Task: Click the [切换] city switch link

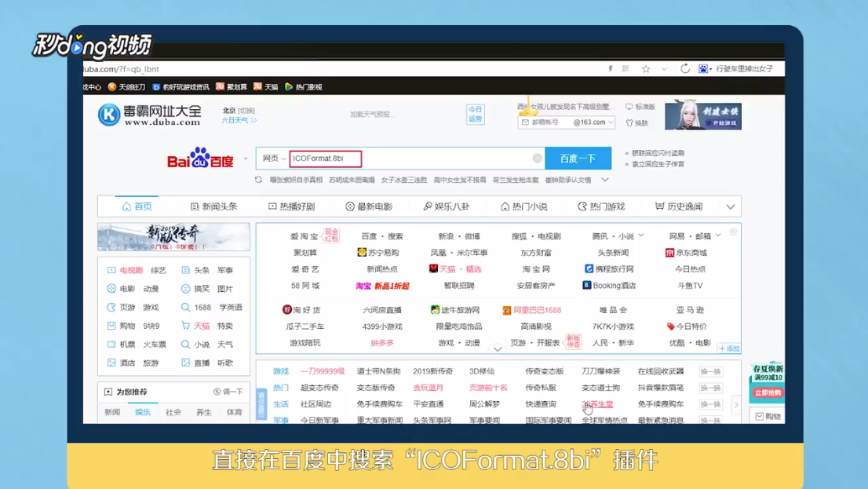Action: click(246, 110)
